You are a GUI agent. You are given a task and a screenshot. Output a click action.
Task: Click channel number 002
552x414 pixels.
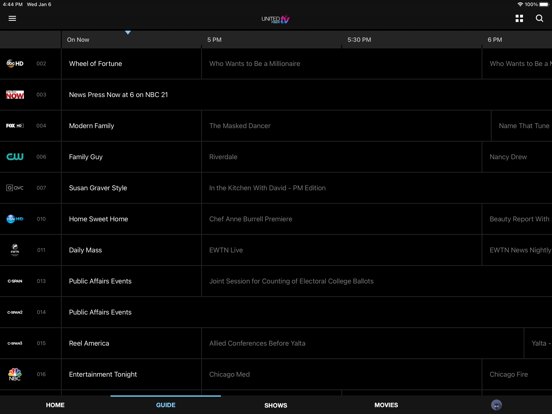click(41, 63)
